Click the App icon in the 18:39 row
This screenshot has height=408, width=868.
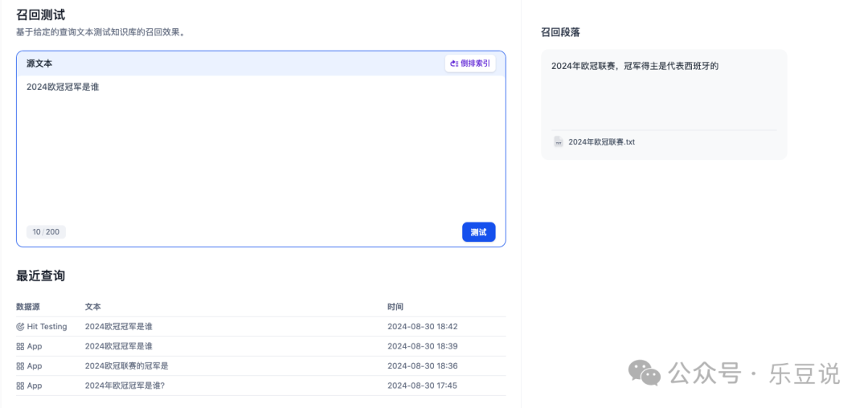point(20,346)
